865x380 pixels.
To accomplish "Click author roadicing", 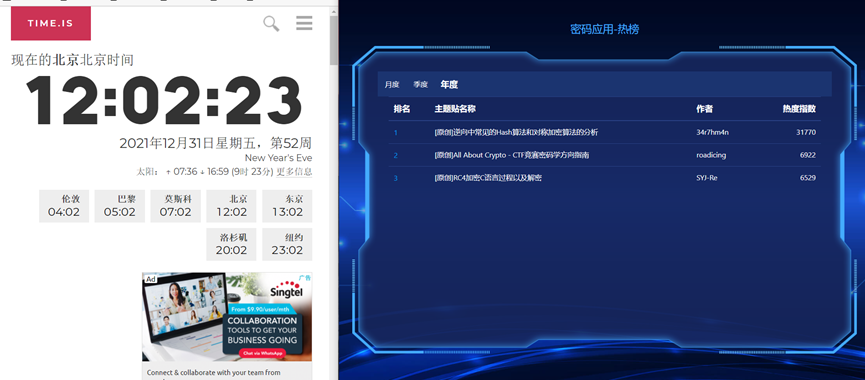I will click(x=711, y=156).
